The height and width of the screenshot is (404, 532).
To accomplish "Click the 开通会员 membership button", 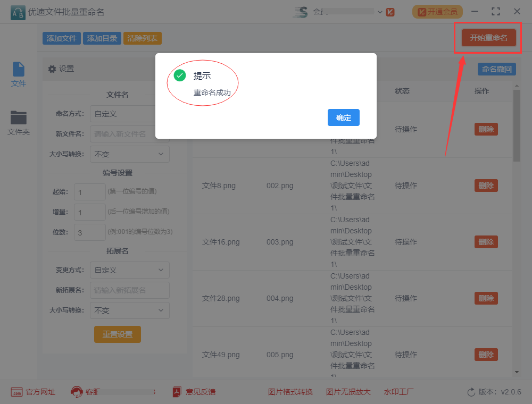I will [x=437, y=11].
